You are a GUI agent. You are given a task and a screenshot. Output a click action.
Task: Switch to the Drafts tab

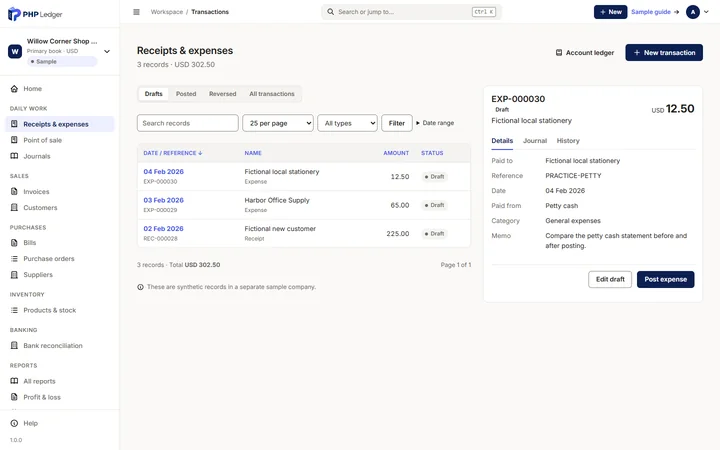[153, 94]
